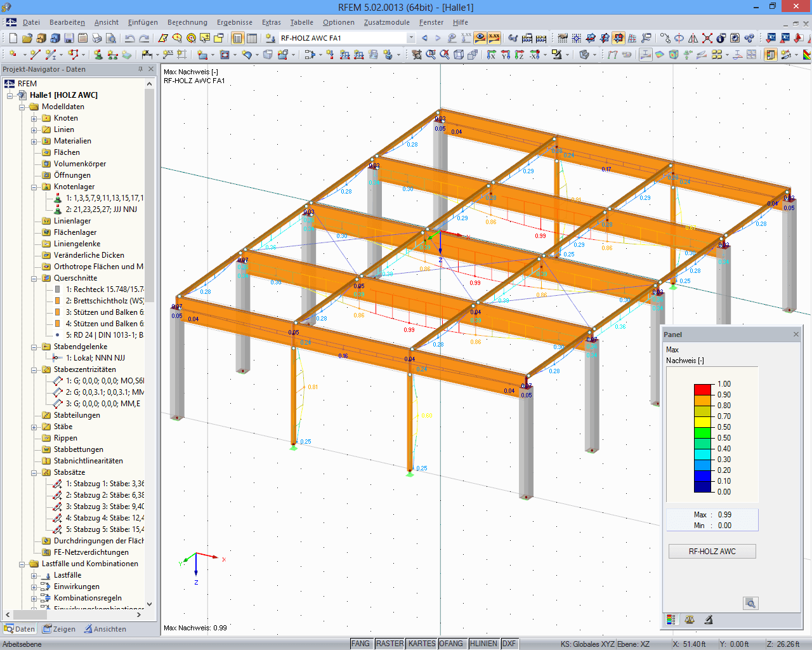Save the model with the floppy disk icon
Viewport: 812px width, 650px height.
pyautogui.click(x=69, y=38)
